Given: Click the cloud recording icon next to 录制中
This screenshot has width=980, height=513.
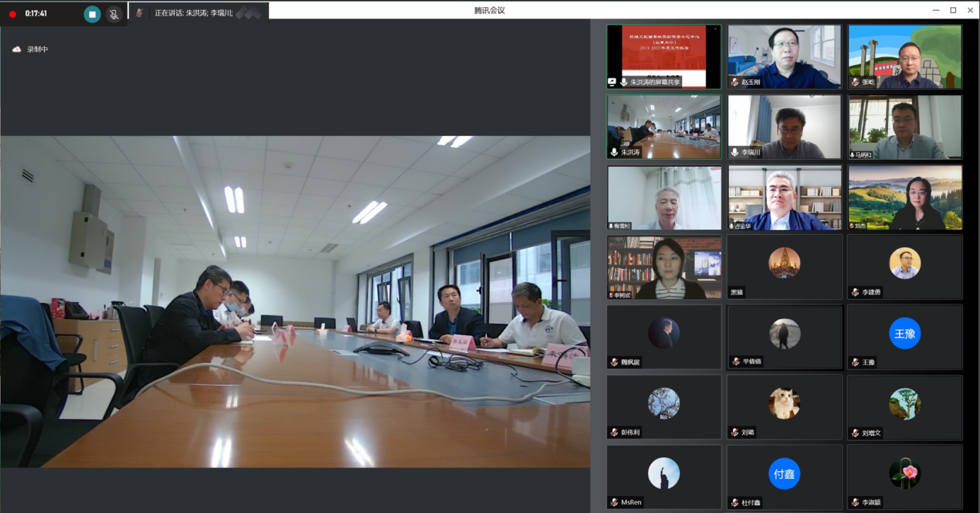Looking at the screenshot, I should click(17, 49).
